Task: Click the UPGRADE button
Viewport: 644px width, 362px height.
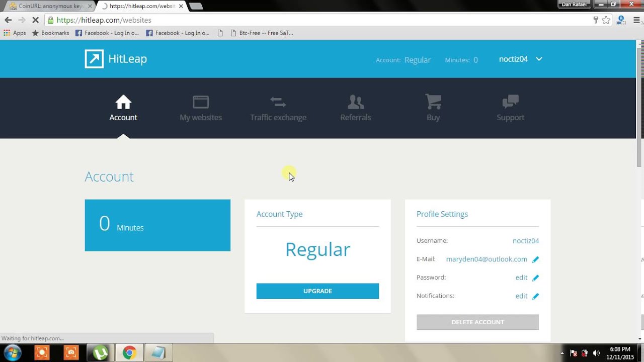Action: (x=317, y=291)
